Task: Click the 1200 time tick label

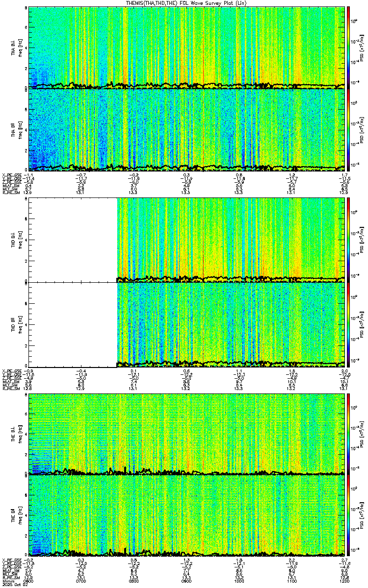Action: pyautogui.click(x=344, y=580)
